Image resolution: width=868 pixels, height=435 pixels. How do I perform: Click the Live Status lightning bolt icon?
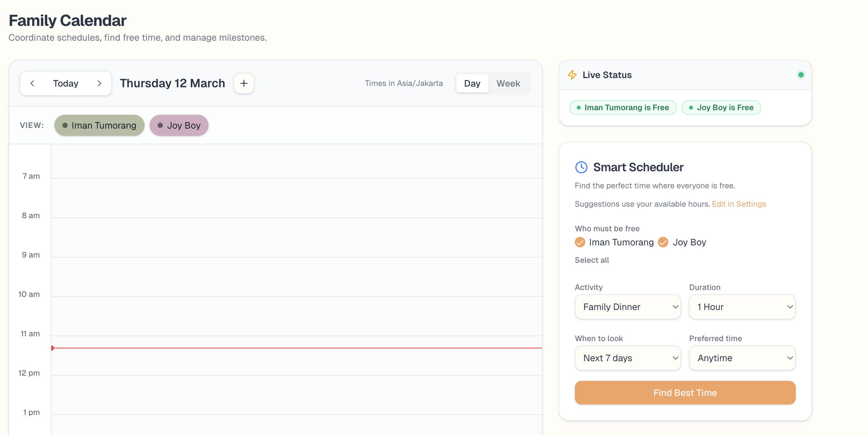tap(572, 75)
